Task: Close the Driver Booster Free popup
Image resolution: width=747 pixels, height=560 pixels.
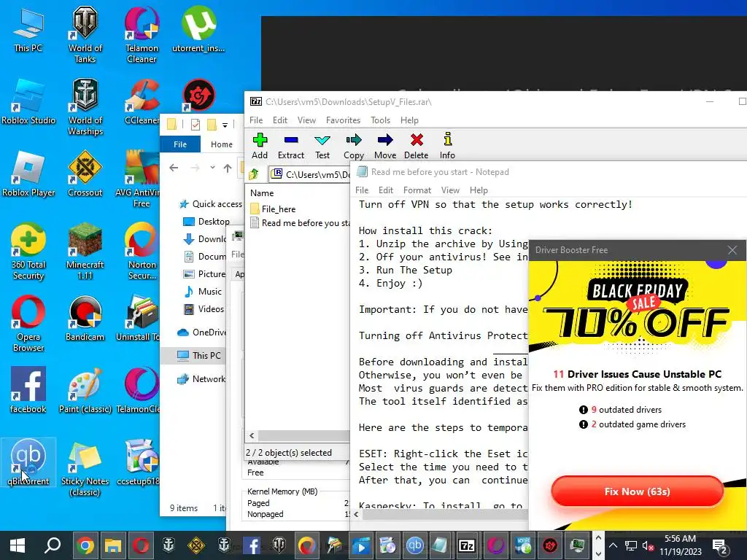Action: pyautogui.click(x=732, y=250)
